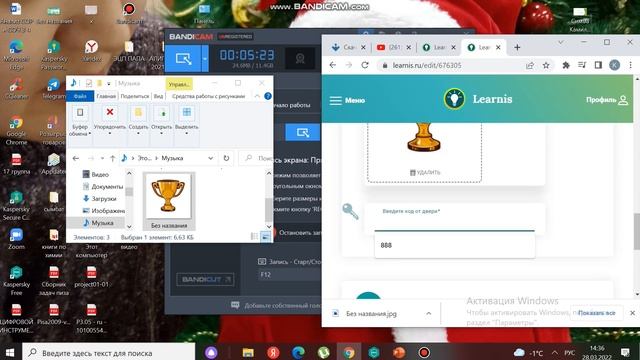Switch to the YouTube tab in Chrome
This screenshot has height=360, width=640.
click(393, 48)
